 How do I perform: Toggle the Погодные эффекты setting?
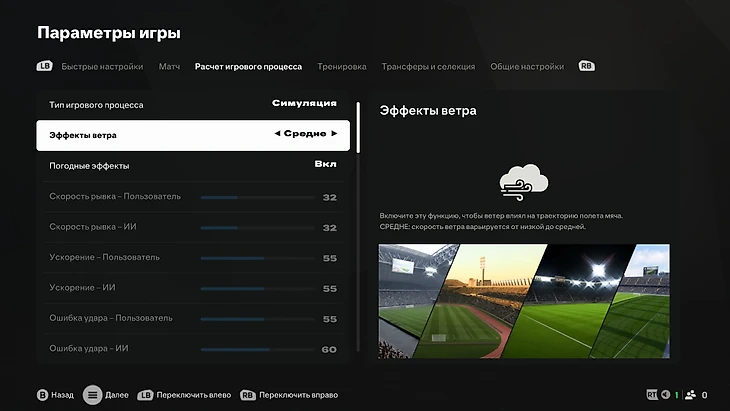[x=193, y=166]
